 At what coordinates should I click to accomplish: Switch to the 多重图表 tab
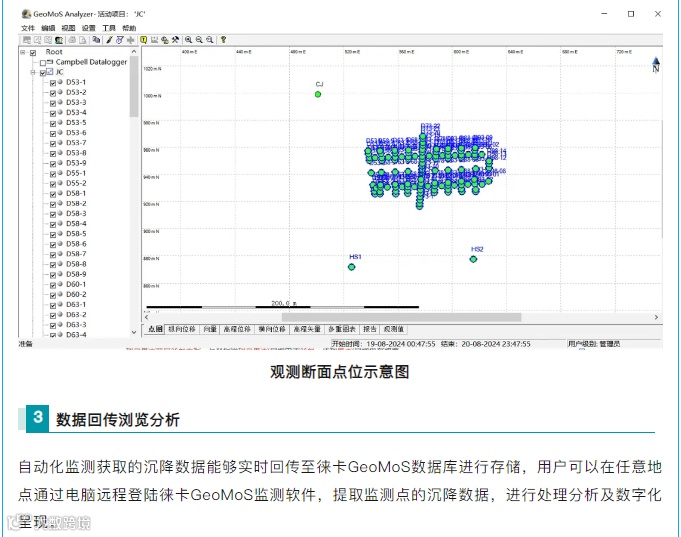[342, 329]
